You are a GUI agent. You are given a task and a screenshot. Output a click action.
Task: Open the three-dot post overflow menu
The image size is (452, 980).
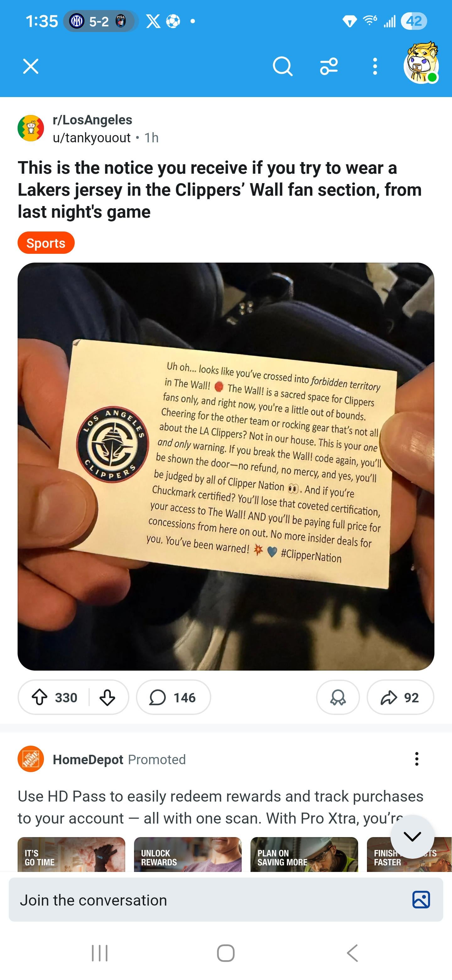pos(375,66)
